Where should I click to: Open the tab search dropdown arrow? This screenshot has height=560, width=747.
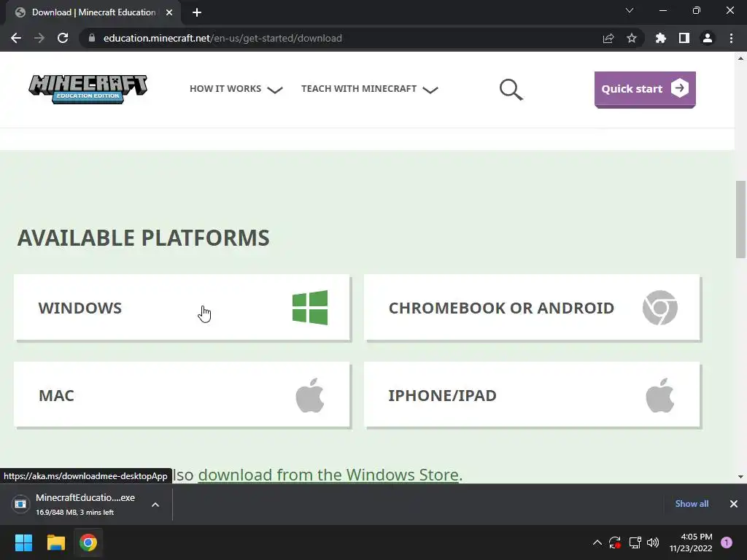click(x=630, y=10)
